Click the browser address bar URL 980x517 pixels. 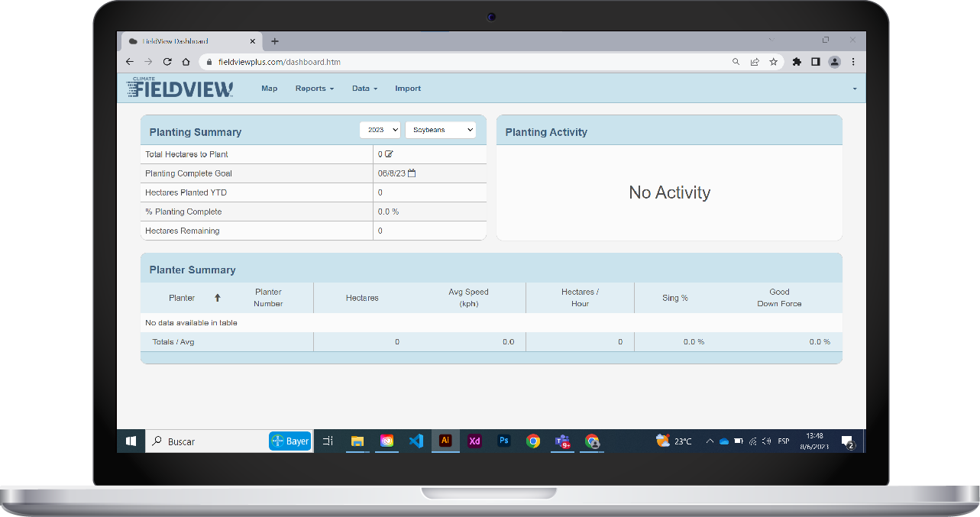(280, 62)
